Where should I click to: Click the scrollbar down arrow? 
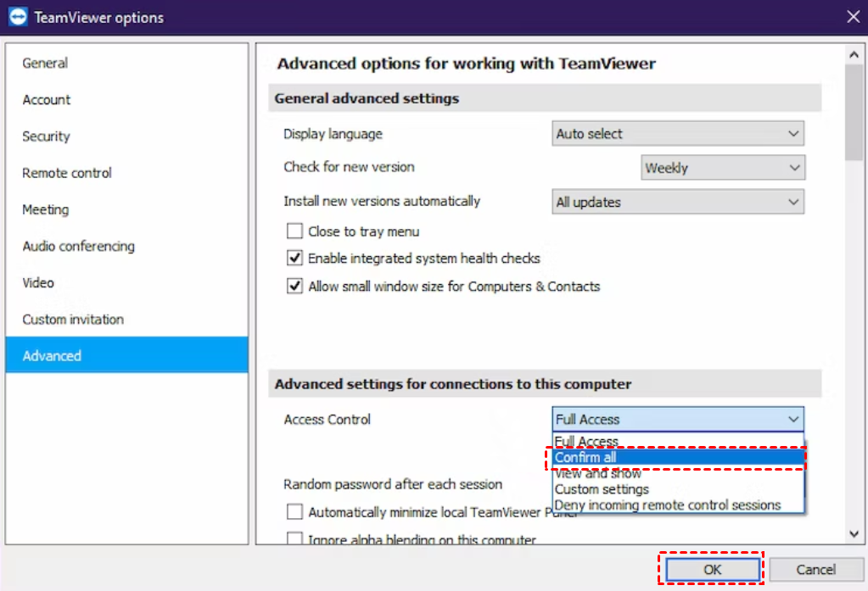(x=854, y=534)
